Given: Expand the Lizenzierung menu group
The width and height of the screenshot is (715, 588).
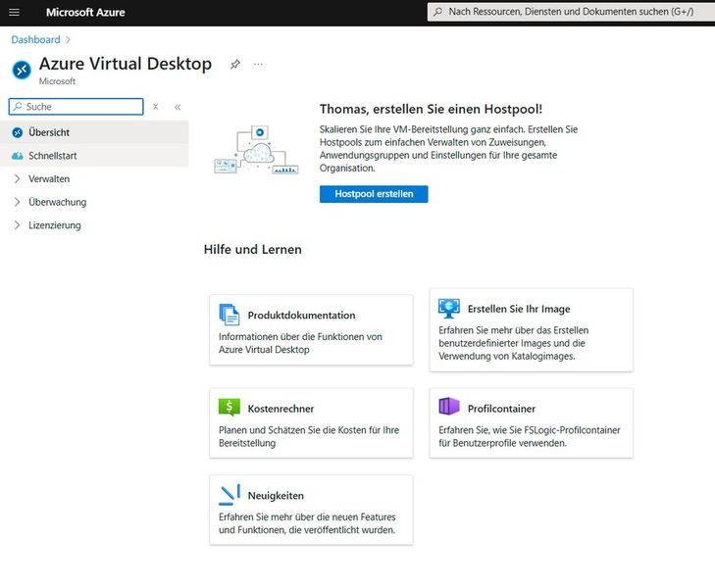Looking at the screenshot, I should (x=17, y=225).
